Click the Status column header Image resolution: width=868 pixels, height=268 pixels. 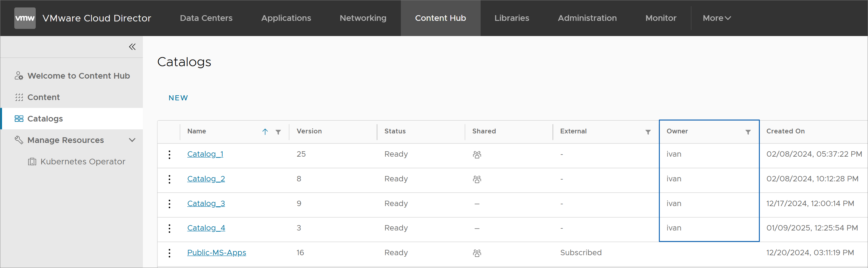(x=395, y=132)
